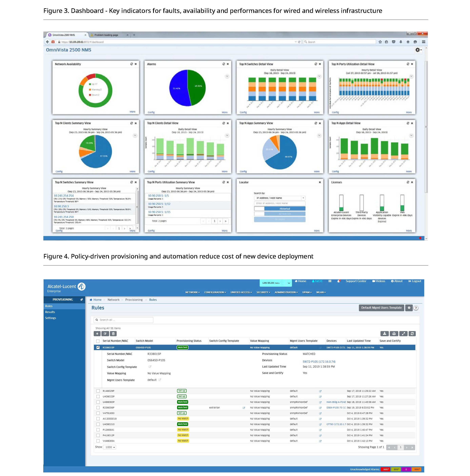This screenshot has height=476, width=470.
Task: Open the gear dropdown in the OmniVista dashboard
Action: click(x=418, y=50)
